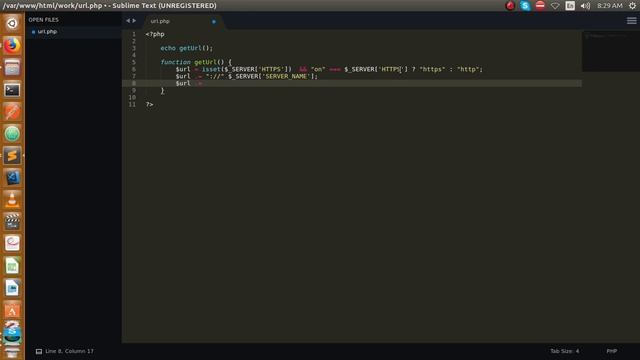Screen dimensions: 640x360
Task: Launch Firefox from the dock
Action: coord(12,46)
